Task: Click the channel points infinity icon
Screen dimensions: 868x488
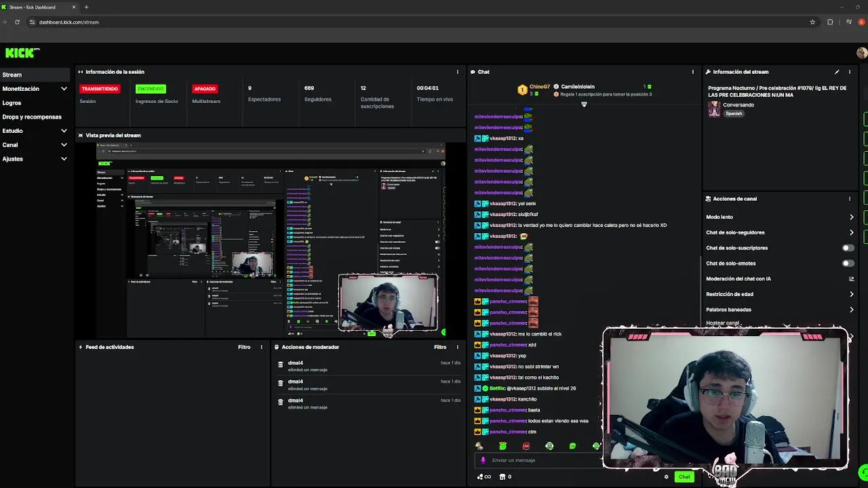Action: pos(484,476)
